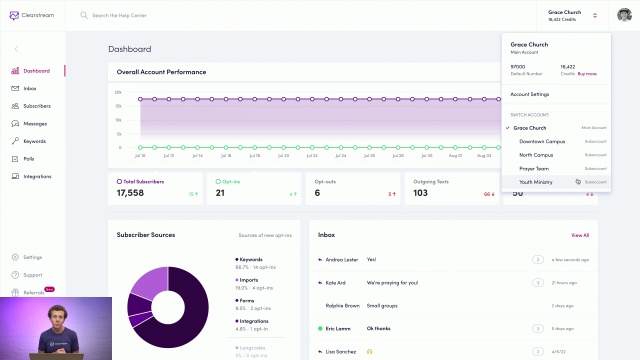
Task: Toggle the account switcher arrows
Action: (595, 16)
